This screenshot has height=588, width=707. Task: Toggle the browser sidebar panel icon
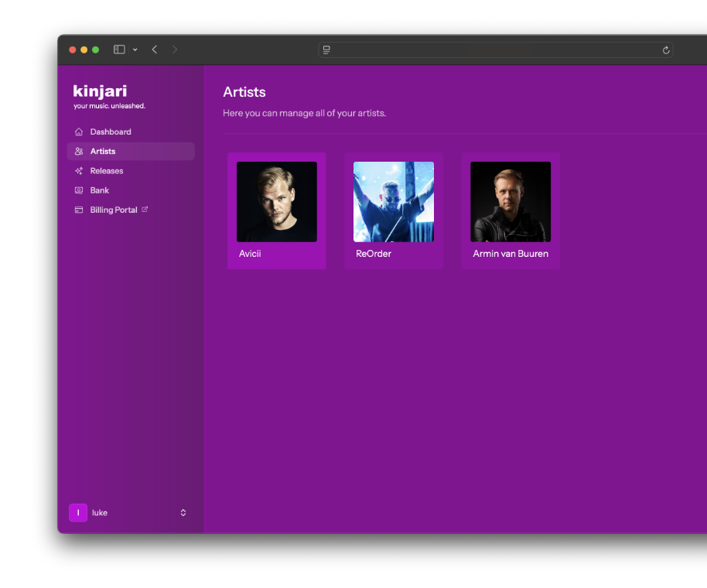(119, 50)
